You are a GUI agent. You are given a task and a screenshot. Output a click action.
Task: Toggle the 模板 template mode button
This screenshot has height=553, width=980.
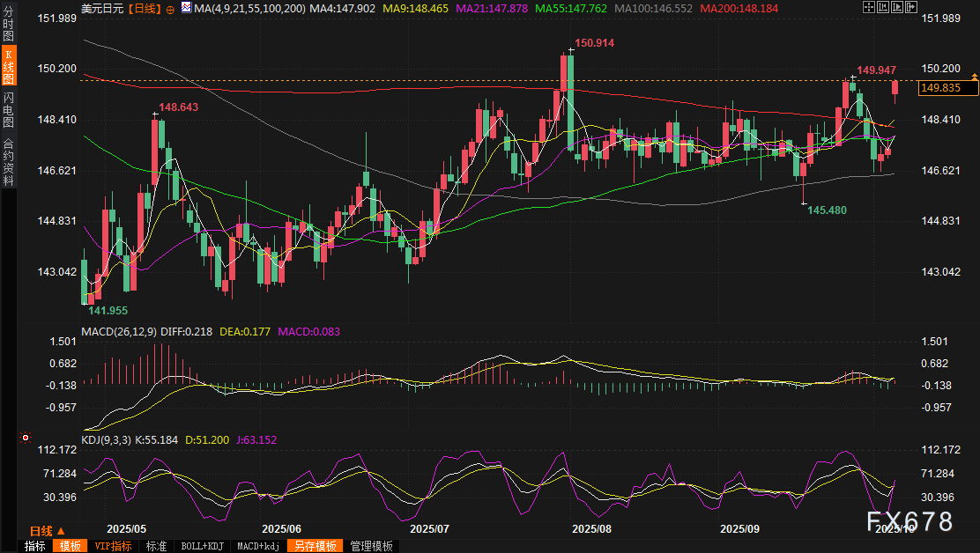[70, 546]
